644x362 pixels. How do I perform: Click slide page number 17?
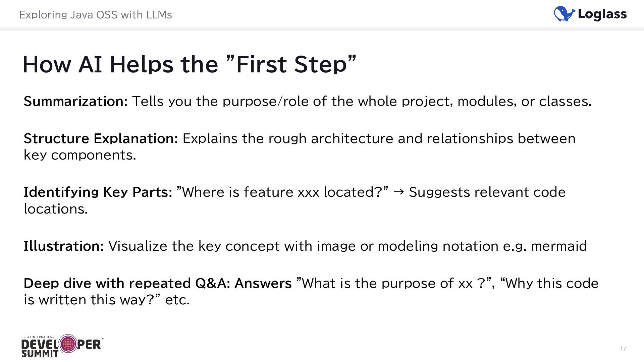(x=623, y=349)
